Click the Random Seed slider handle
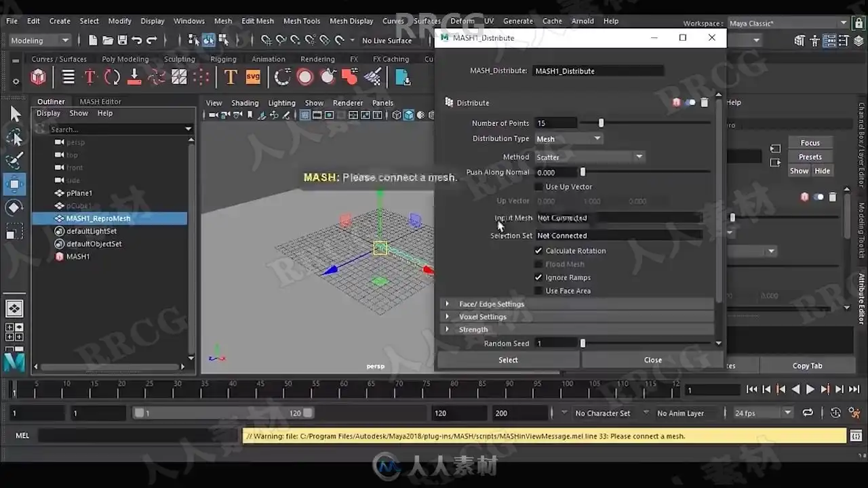Image resolution: width=868 pixels, height=488 pixels. pyautogui.click(x=583, y=344)
